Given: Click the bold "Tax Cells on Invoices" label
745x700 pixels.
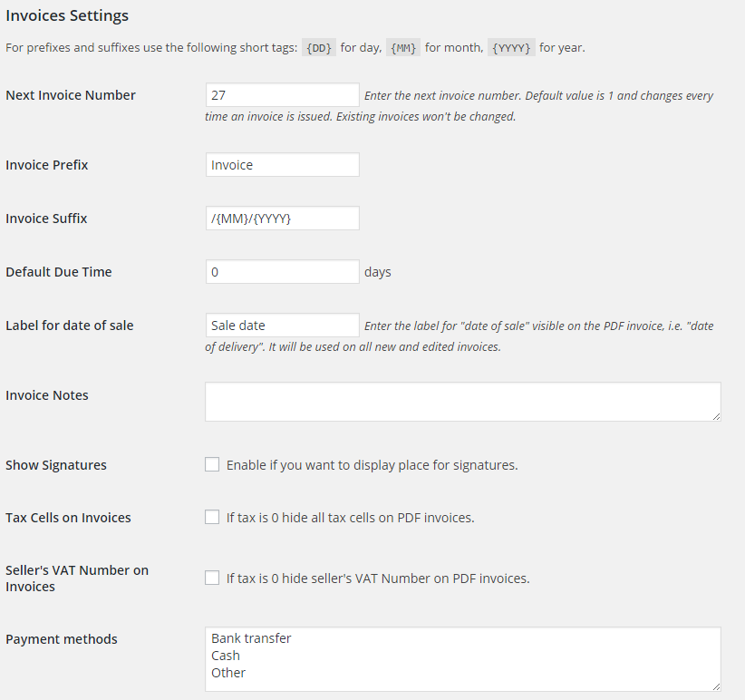Looking at the screenshot, I should click(x=68, y=518).
